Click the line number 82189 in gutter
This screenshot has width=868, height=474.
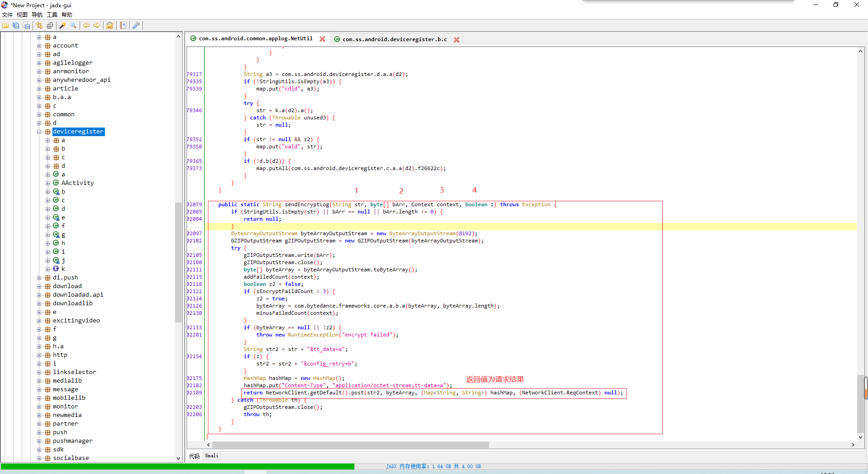[195, 393]
